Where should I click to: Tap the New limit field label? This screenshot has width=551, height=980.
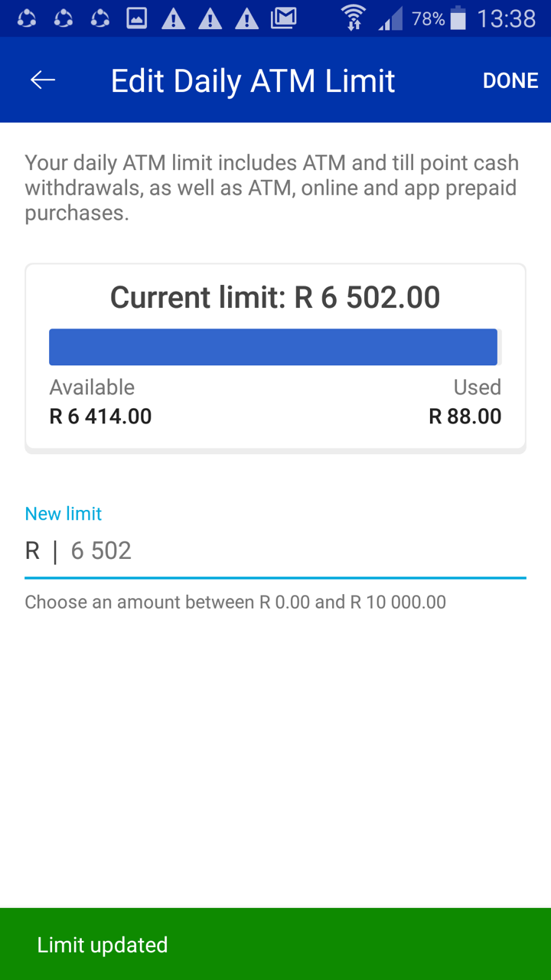click(x=63, y=514)
